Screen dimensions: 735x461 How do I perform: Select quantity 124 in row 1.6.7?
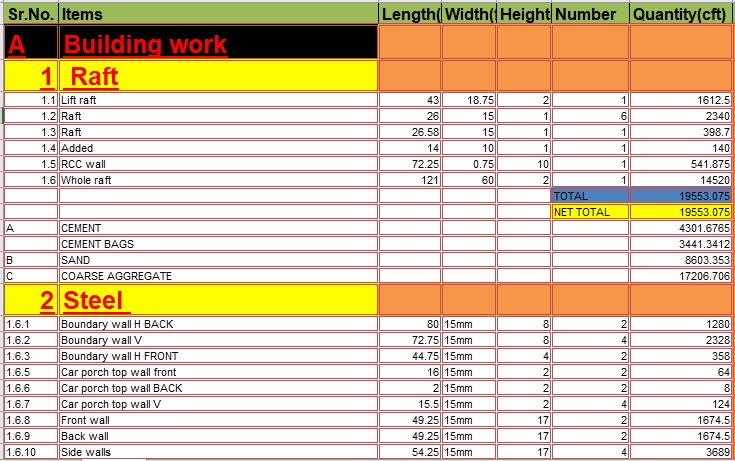(681, 404)
